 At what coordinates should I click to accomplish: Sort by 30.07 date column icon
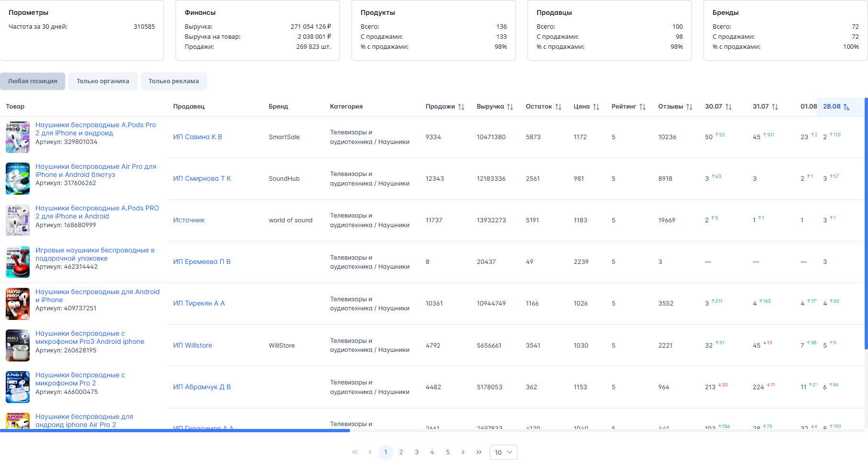tap(728, 107)
